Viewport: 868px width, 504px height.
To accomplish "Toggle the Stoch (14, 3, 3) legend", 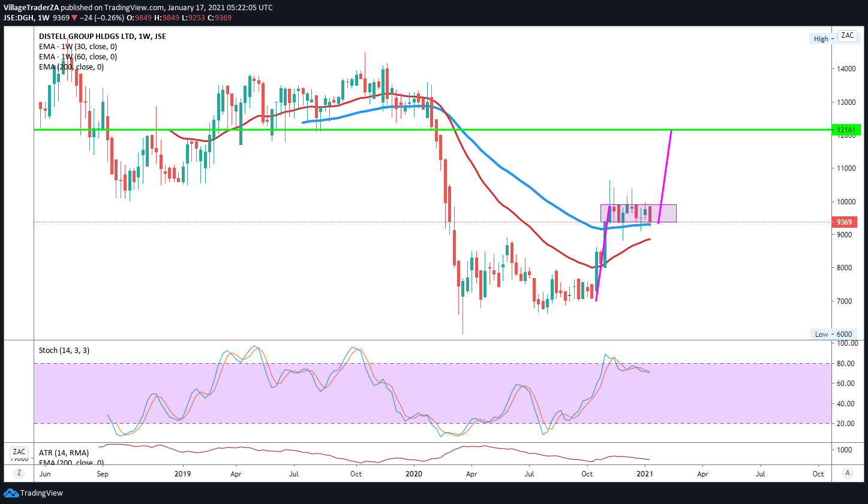I will point(64,350).
